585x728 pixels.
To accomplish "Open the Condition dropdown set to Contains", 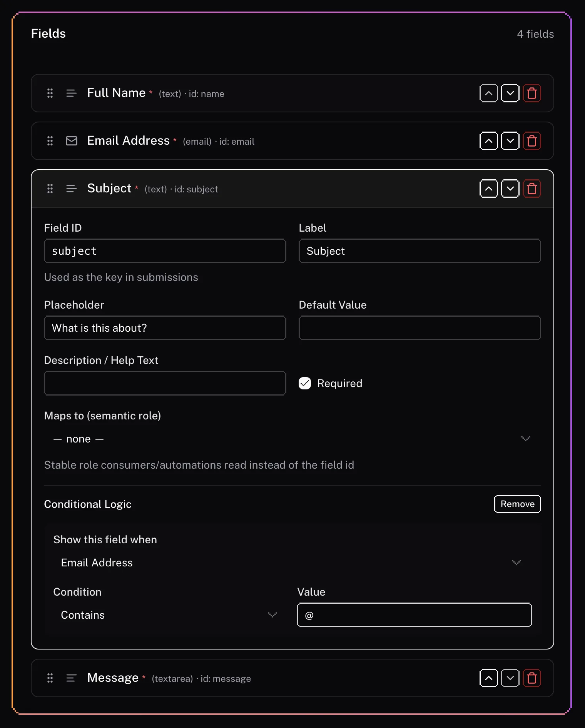I will click(x=170, y=615).
